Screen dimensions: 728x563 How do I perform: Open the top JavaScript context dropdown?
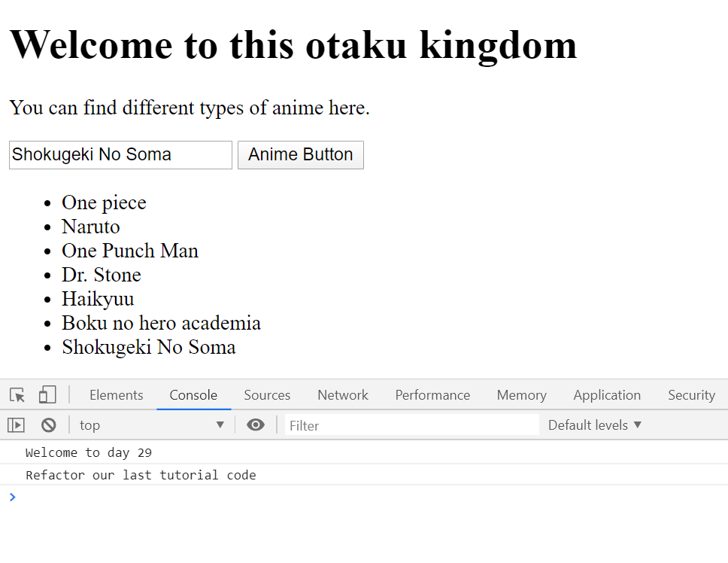click(152, 425)
